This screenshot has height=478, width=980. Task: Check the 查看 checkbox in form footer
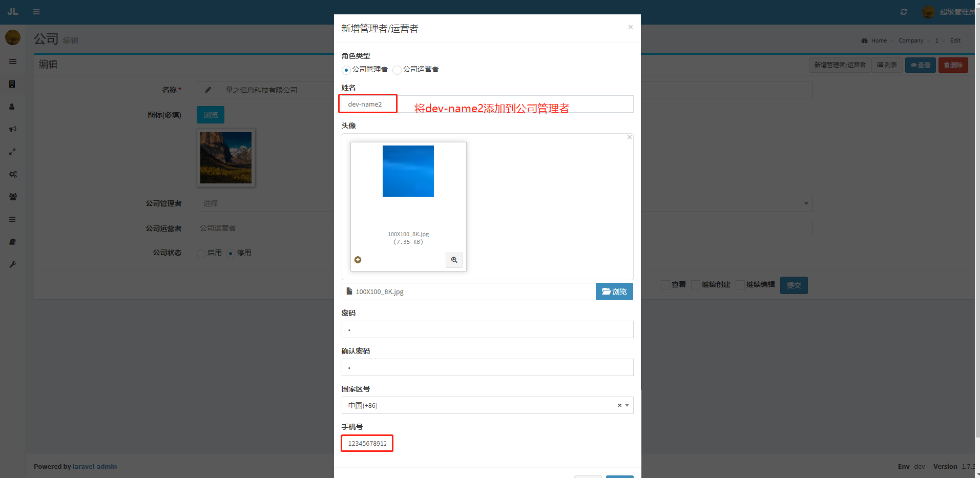(665, 285)
